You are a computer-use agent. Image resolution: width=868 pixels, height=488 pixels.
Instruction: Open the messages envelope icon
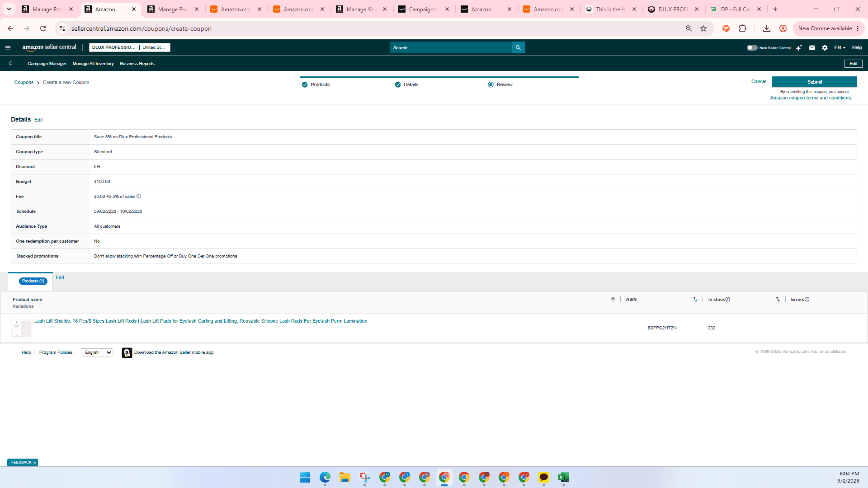click(812, 47)
